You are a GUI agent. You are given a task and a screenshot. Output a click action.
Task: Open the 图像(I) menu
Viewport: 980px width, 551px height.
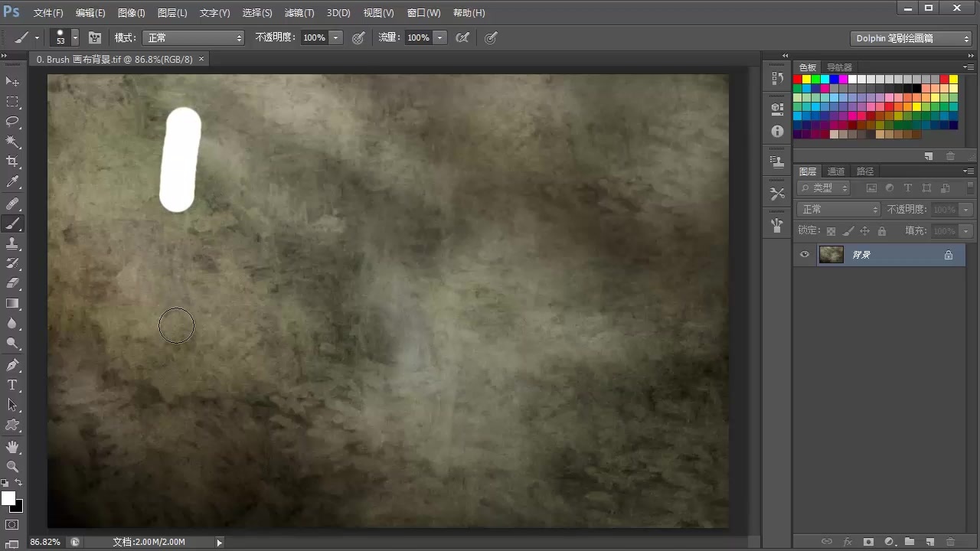click(132, 13)
